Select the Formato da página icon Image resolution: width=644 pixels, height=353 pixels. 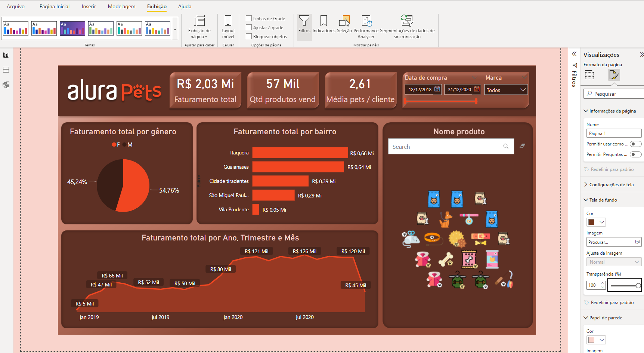click(614, 75)
